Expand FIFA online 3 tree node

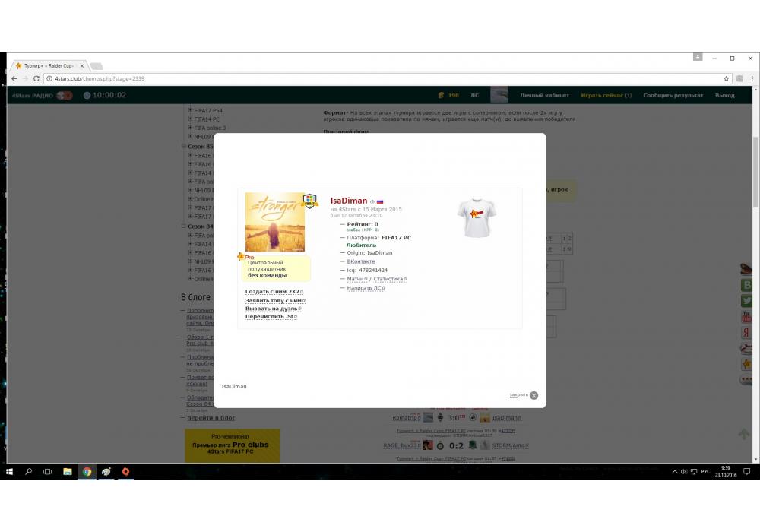pos(191,128)
